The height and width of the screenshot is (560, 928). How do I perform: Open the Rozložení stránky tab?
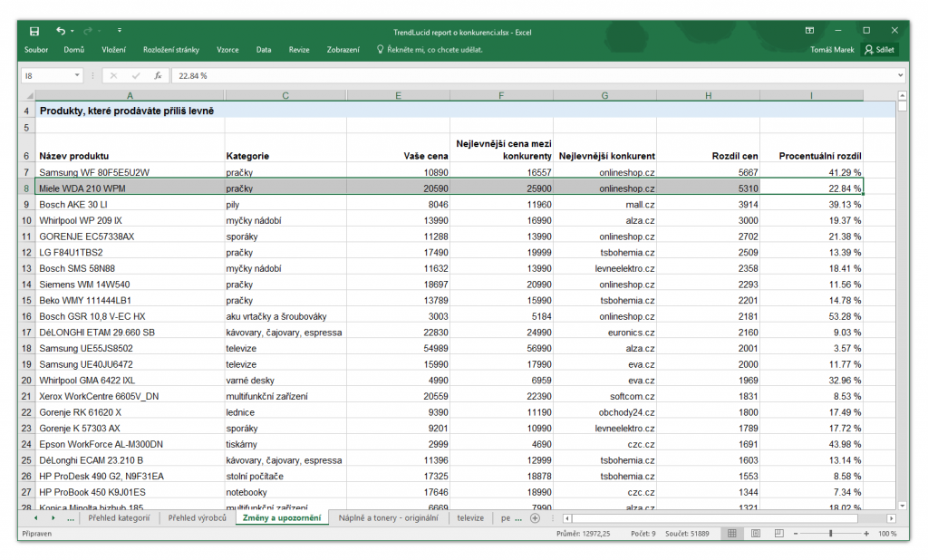[x=171, y=50]
